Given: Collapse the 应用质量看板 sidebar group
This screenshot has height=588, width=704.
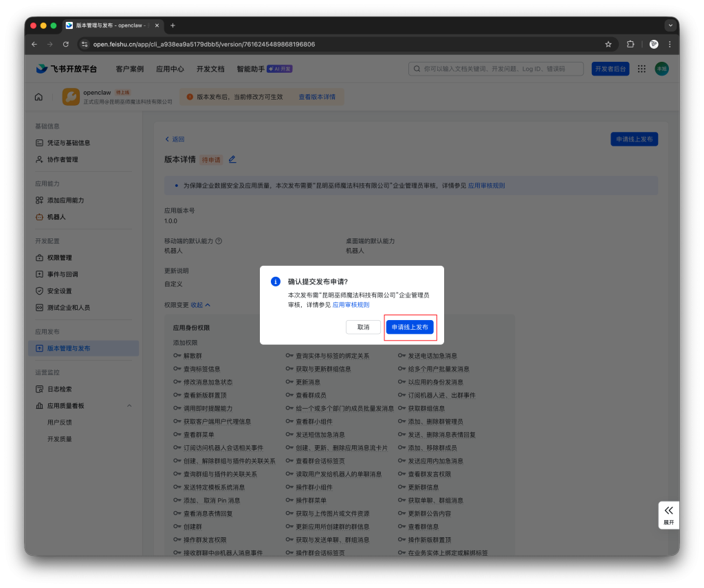Looking at the screenshot, I should pos(129,405).
